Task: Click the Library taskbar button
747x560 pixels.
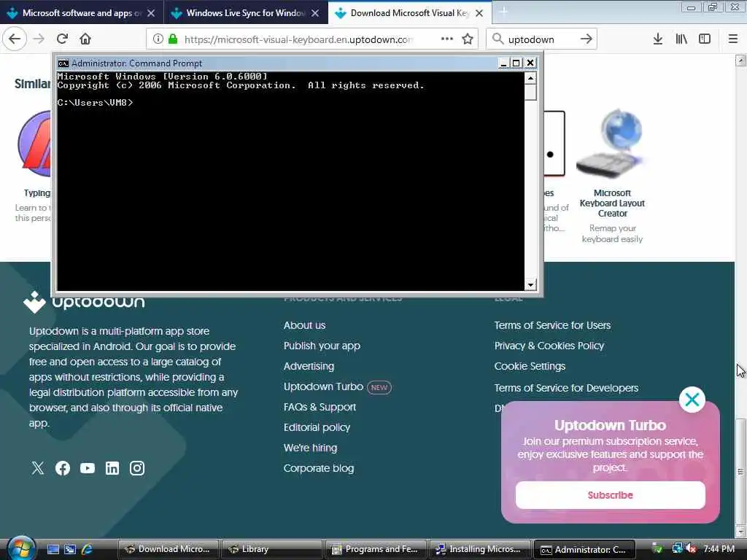Action: (272, 549)
